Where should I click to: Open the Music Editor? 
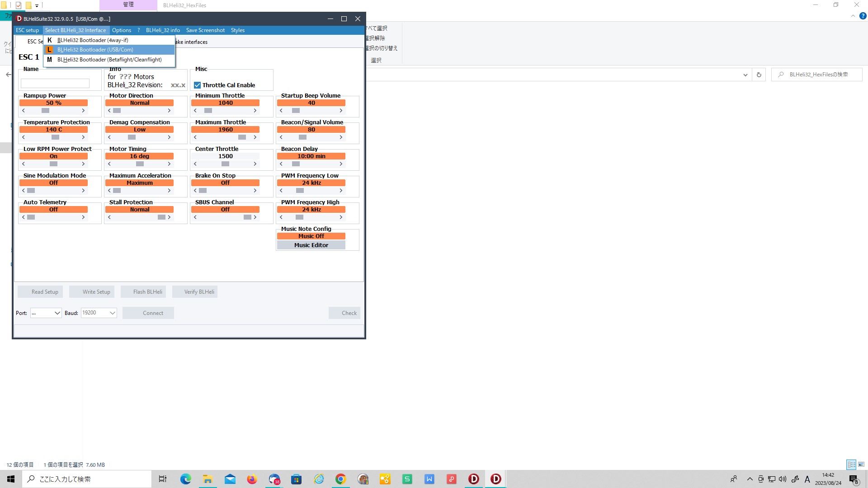311,245
